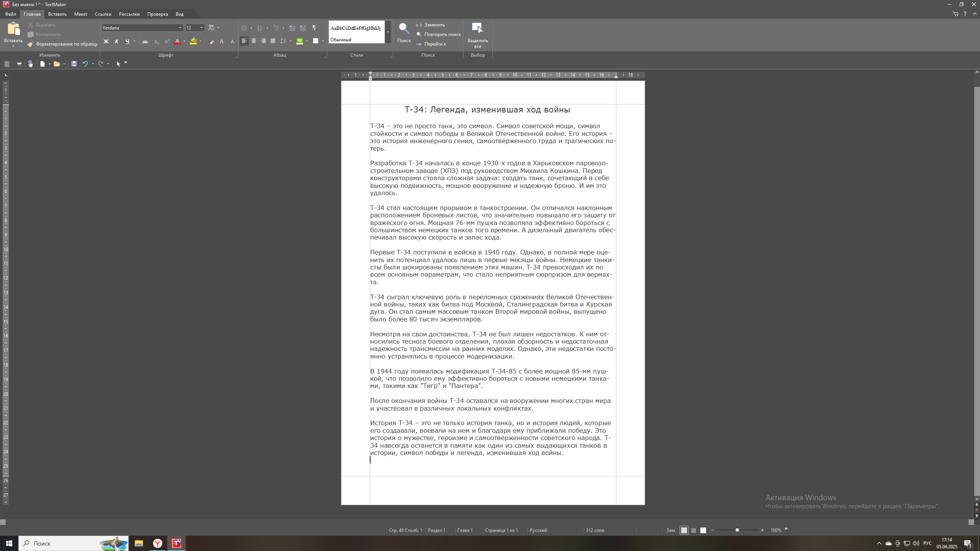Screen dimensions: 980x551
Task: Toggle italic formatting (К)
Action: point(117,41)
